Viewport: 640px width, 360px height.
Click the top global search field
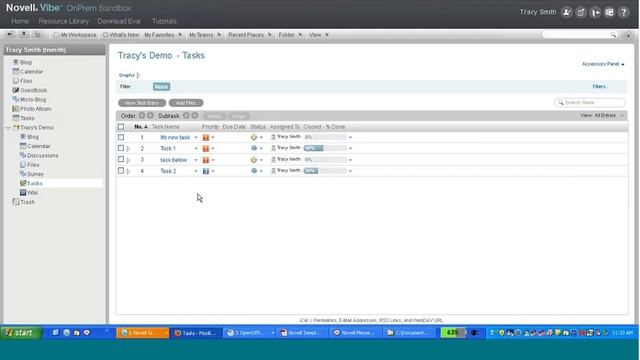(576, 35)
